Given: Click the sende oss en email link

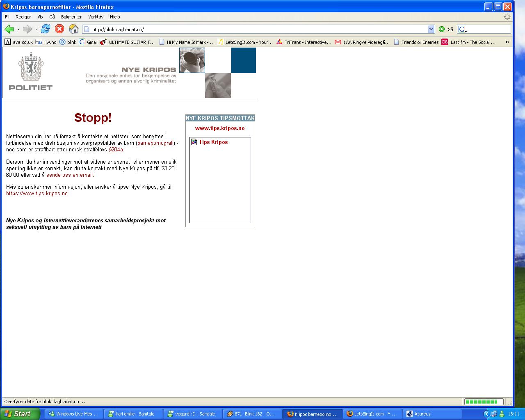Looking at the screenshot, I should click(x=70, y=175).
